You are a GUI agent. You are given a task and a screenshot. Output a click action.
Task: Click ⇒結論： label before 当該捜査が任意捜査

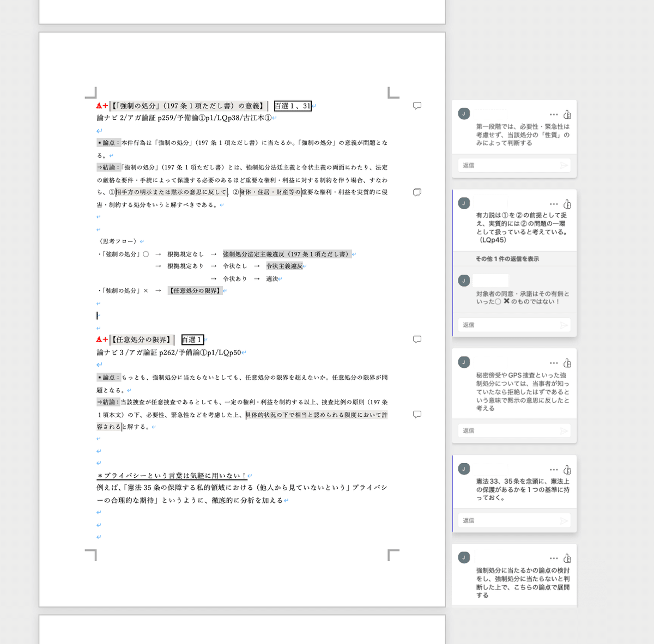tap(108, 402)
